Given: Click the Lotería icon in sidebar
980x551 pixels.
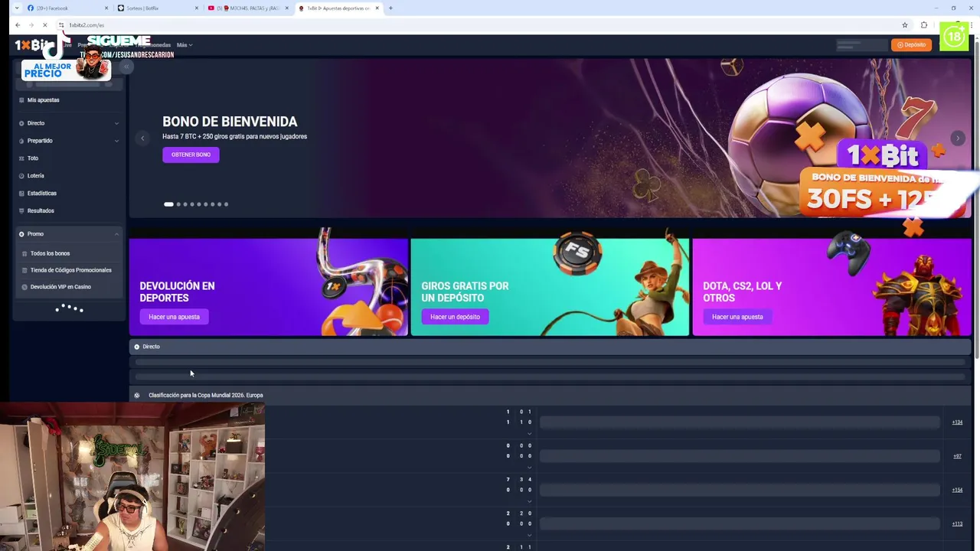Looking at the screenshot, I should (x=21, y=176).
